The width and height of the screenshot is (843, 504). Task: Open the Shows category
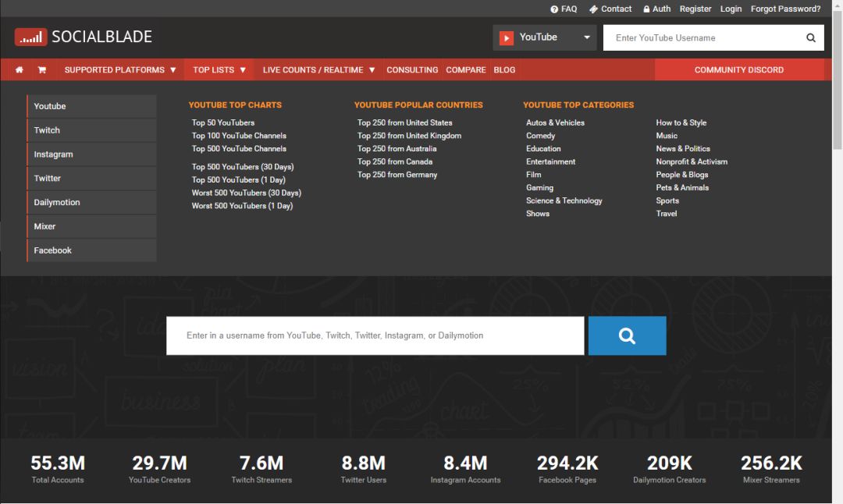538,213
